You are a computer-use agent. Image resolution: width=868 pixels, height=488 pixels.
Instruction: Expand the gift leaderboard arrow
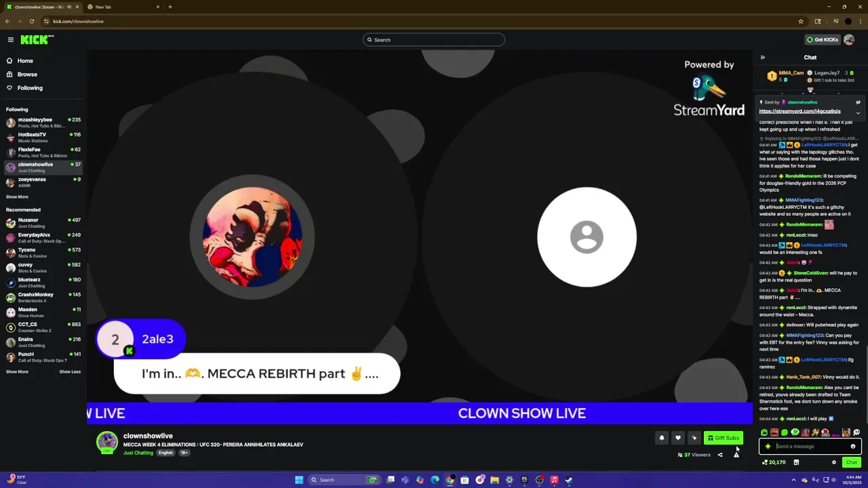(x=810, y=89)
